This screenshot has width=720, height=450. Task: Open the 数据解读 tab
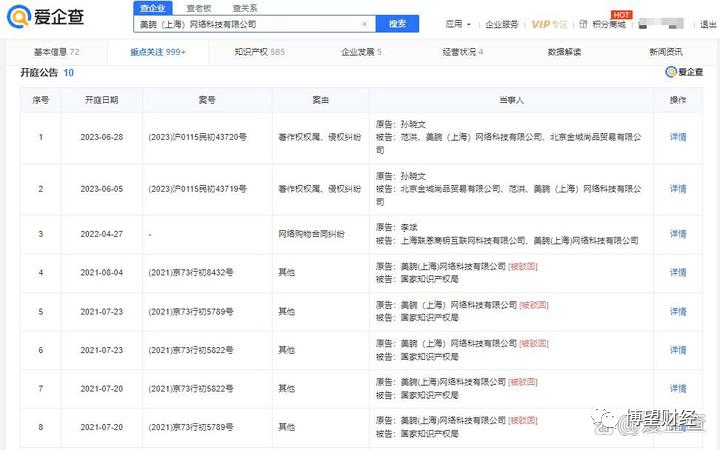(566, 51)
